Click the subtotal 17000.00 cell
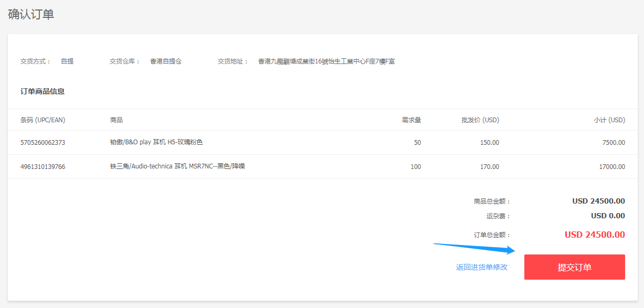 (x=613, y=167)
